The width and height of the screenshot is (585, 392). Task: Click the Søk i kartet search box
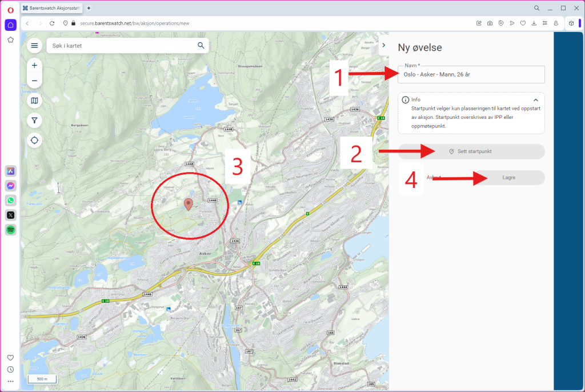[x=121, y=46]
